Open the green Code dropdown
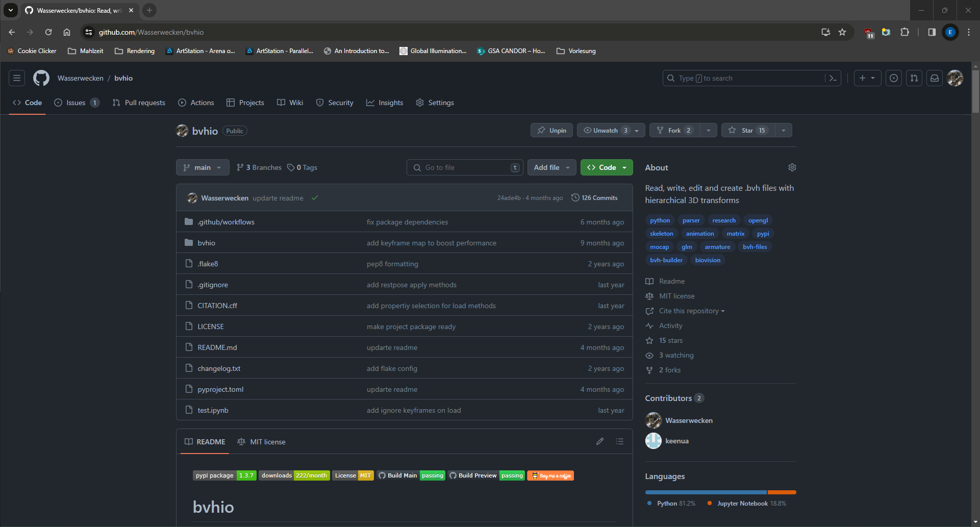This screenshot has width=980, height=527. pyautogui.click(x=607, y=167)
